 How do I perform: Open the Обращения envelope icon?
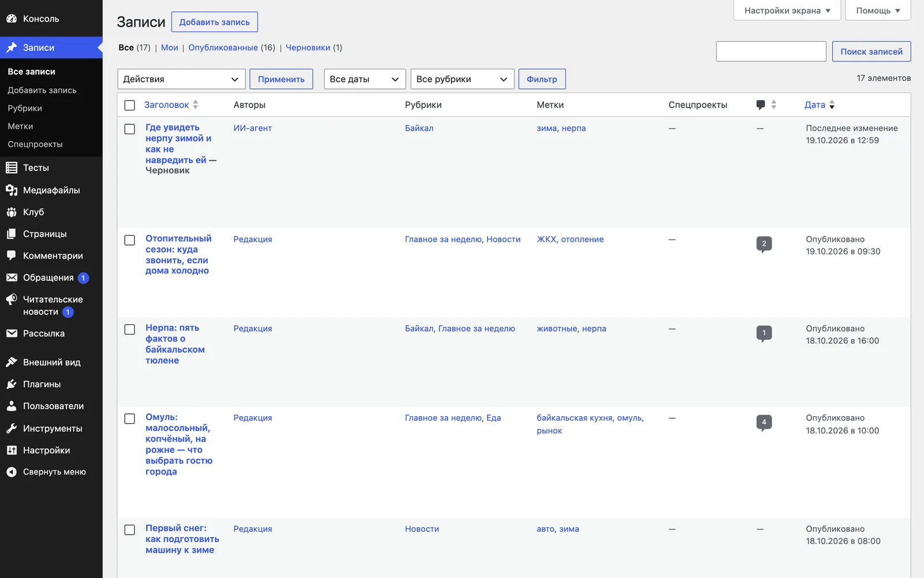(12, 277)
